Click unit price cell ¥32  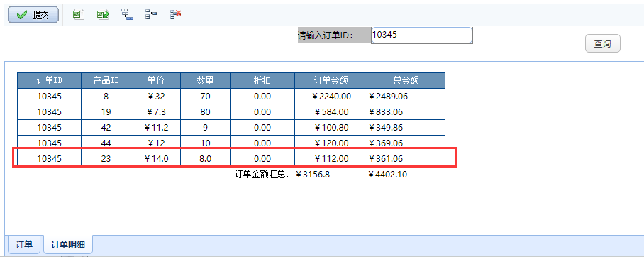(155, 97)
